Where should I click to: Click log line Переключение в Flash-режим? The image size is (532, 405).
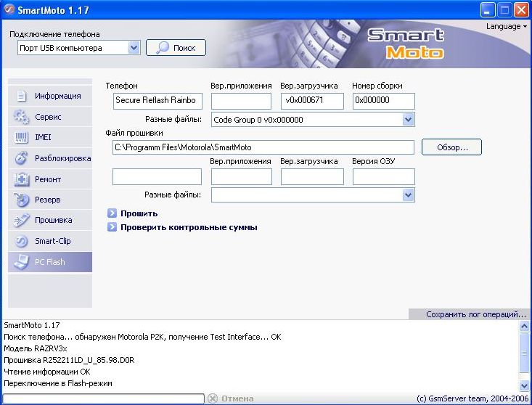(x=57, y=383)
